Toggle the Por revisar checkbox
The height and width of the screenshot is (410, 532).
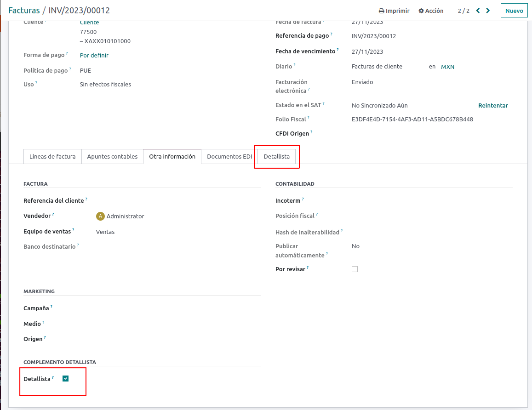tap(355, 269)
